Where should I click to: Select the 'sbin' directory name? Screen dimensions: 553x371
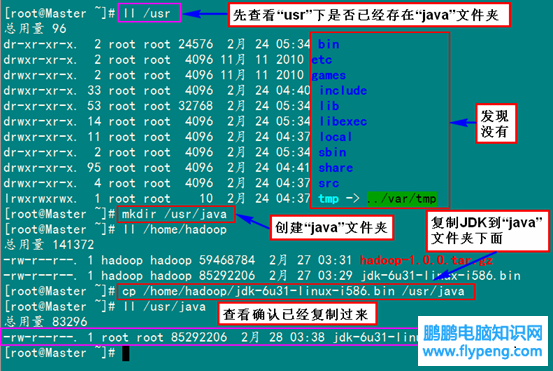coord(332,152)
